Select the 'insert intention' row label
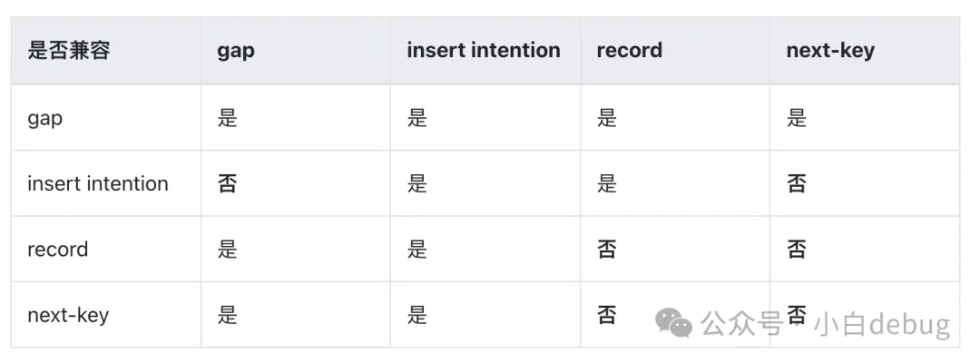This screenshot has height=363, width=980. point(98,183)
